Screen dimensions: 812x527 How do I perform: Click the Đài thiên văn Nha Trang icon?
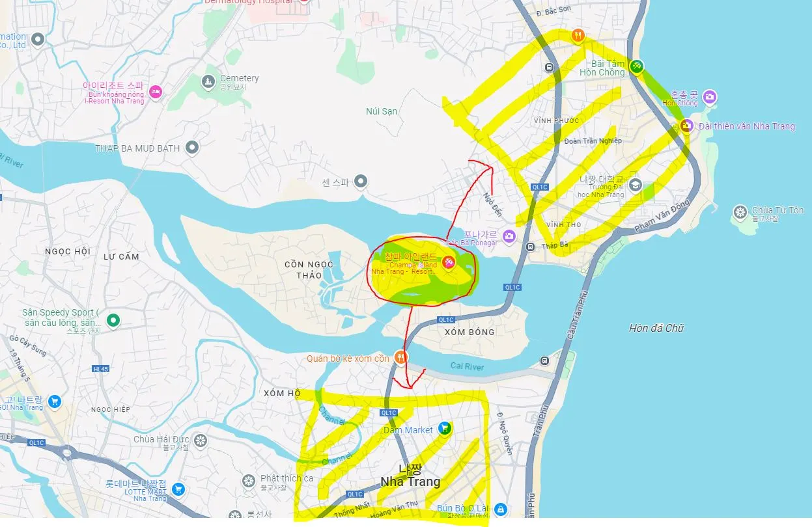tap(686, 125)
